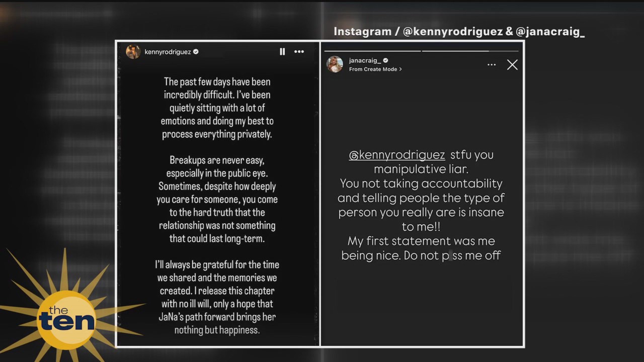644x362 pixels.
Task: Close the janacraig_ story with X
Action: [512, 65]
